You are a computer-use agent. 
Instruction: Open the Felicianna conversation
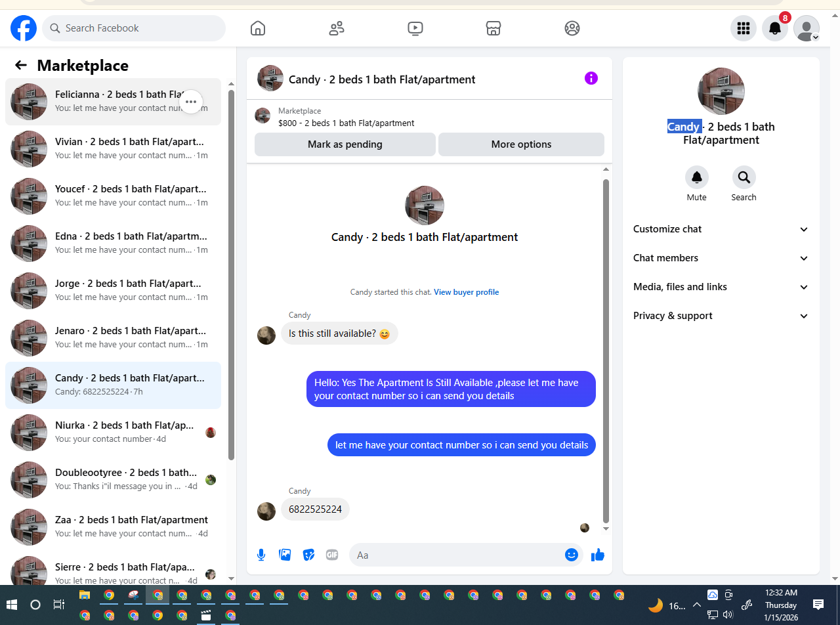(x=113, y=102)
